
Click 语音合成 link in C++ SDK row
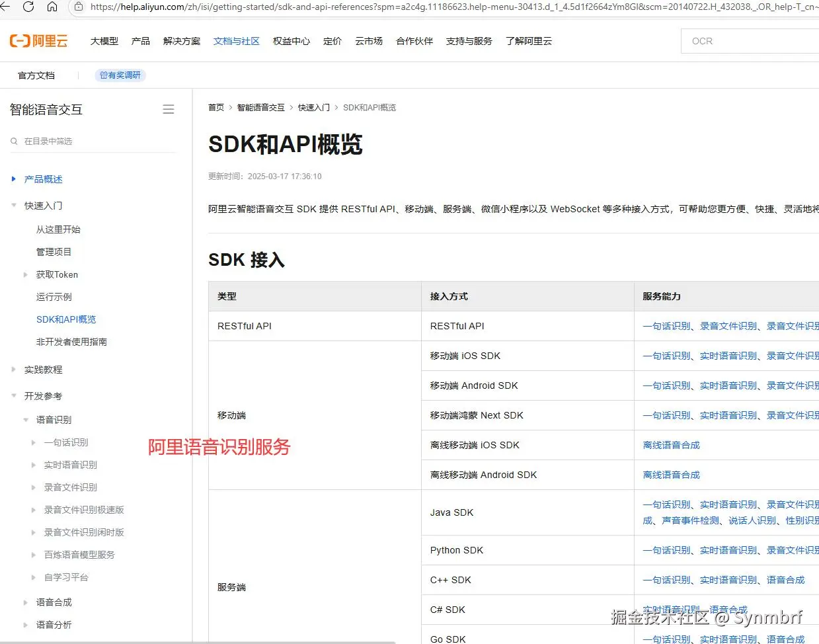click(x=786, y=580)
